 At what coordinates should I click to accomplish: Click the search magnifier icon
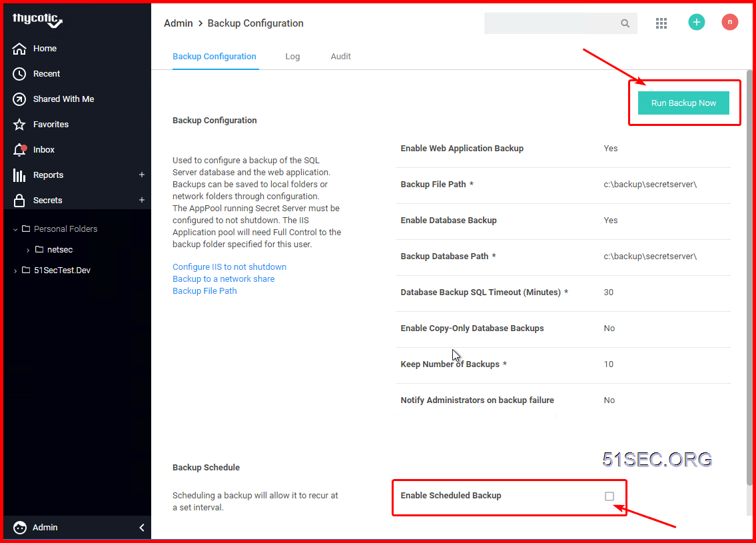tap(625, 23)
